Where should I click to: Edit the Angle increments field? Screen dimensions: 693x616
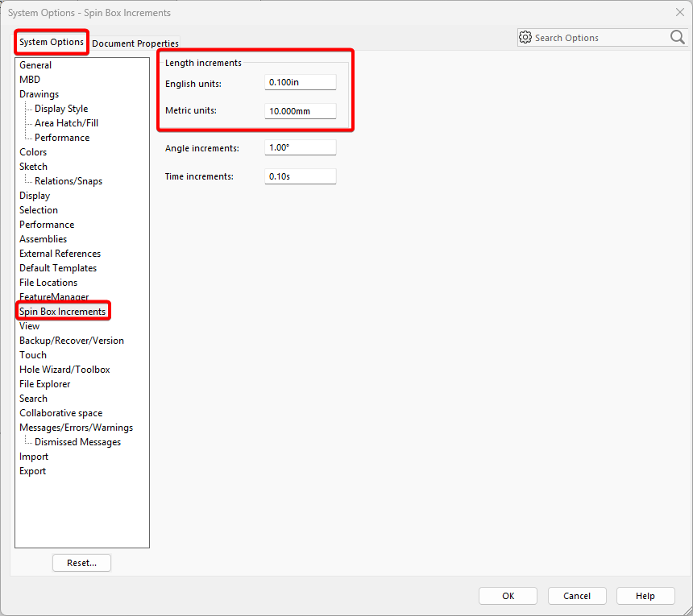(300, 147)
